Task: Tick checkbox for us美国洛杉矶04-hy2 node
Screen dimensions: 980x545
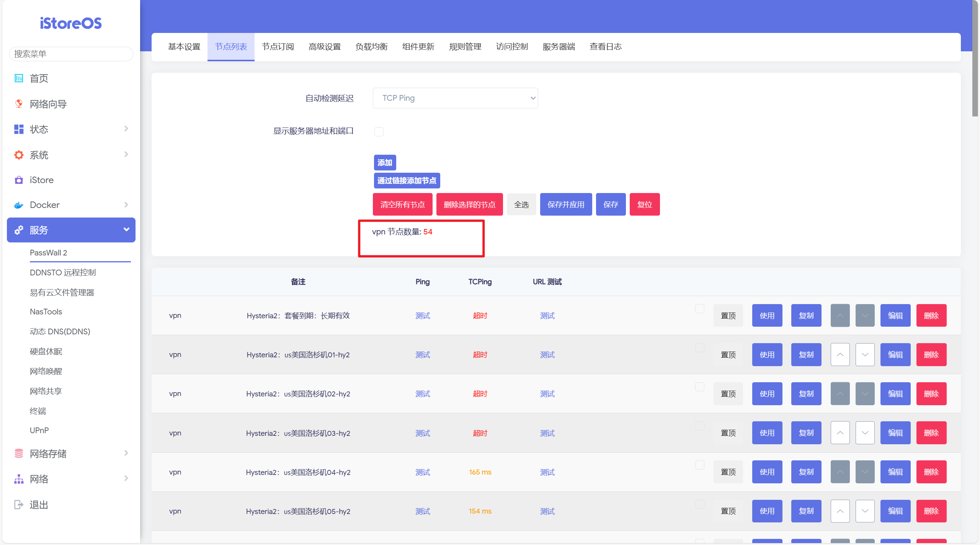Action: coord(699,465)
